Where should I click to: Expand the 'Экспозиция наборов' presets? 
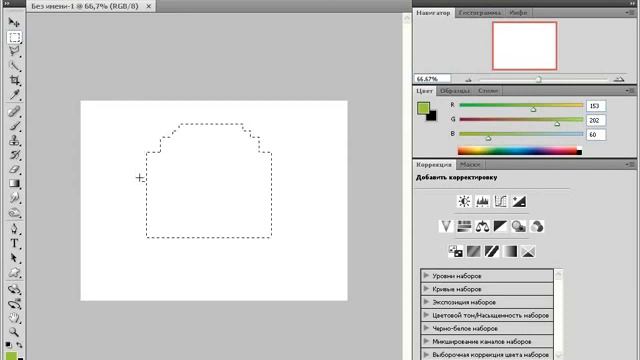(x=426, y=302)
